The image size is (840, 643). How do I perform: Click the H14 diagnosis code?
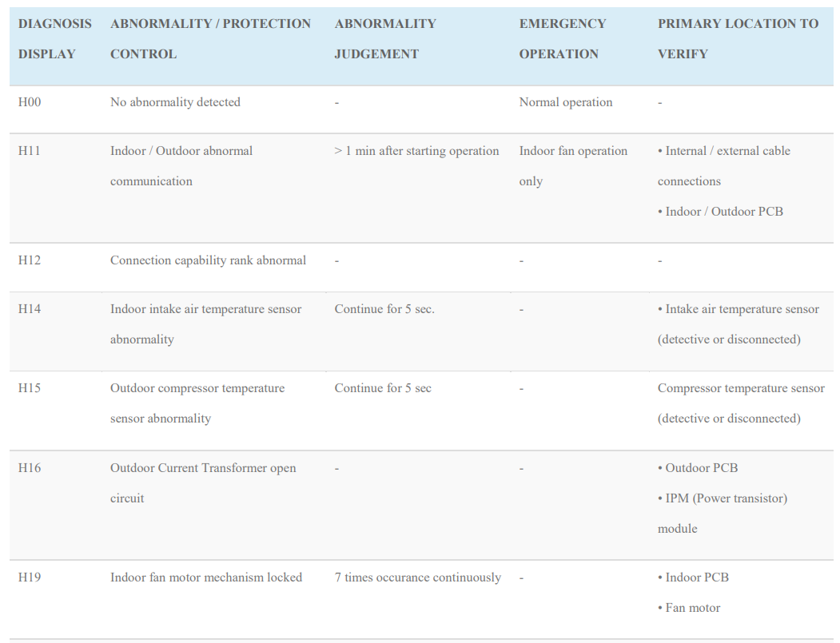tap(30, 309)
